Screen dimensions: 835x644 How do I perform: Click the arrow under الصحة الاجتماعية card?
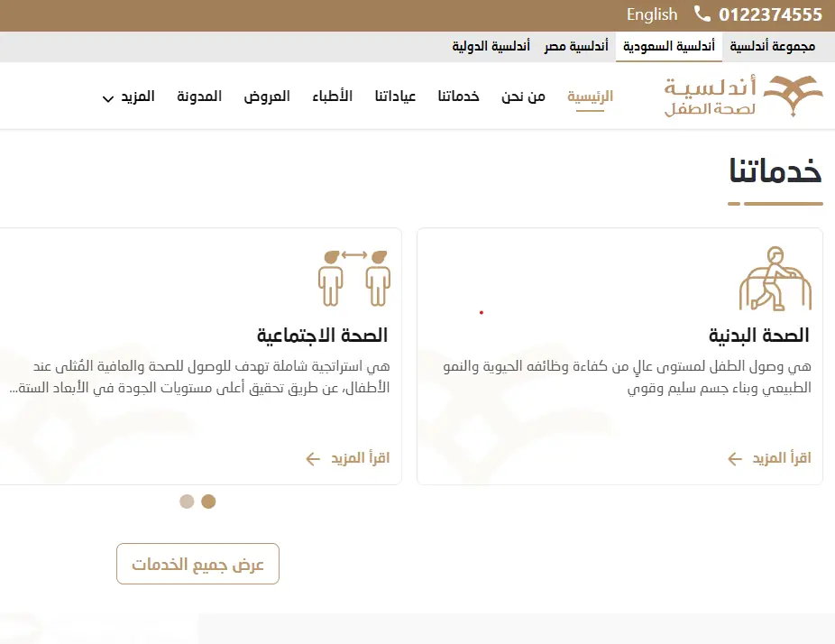click(x=313, y=459)
